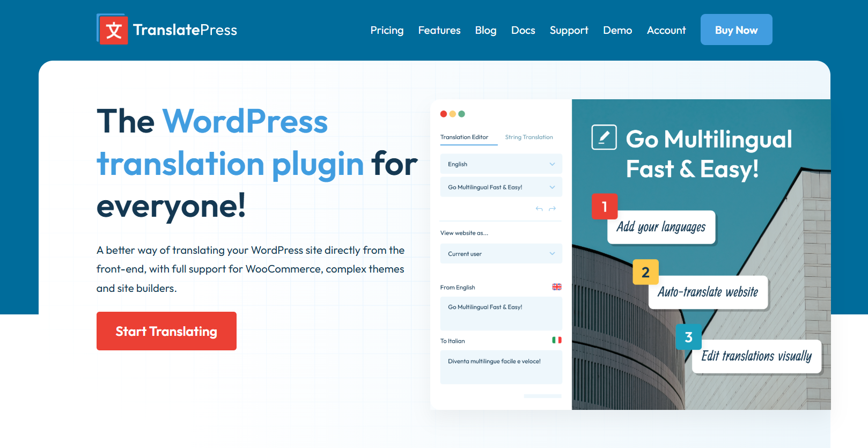
Task: Click the pencil edit icon beside Go Multilingual
Action: (x=604, y=137)
